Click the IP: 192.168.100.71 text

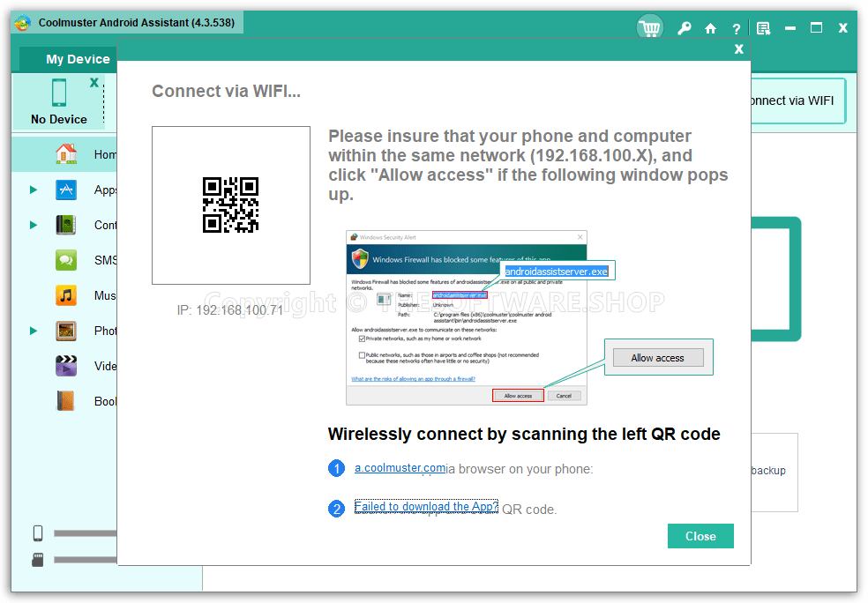click(229, 310)
